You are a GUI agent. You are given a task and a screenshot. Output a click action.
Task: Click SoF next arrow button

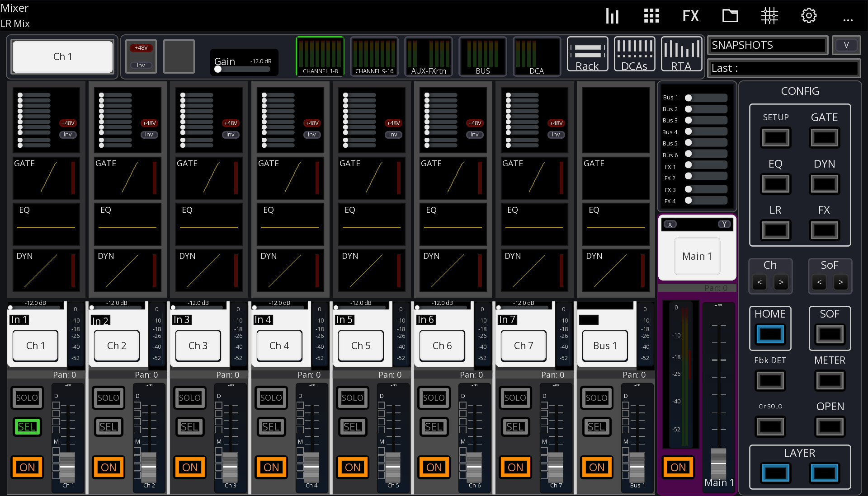(x=841, y=282)
